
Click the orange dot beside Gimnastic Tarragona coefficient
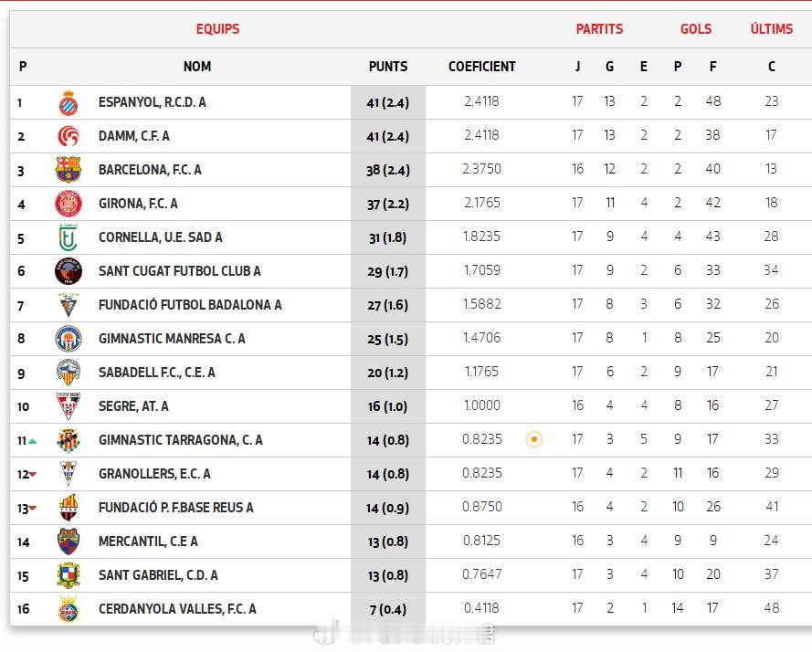coord(534,439)
